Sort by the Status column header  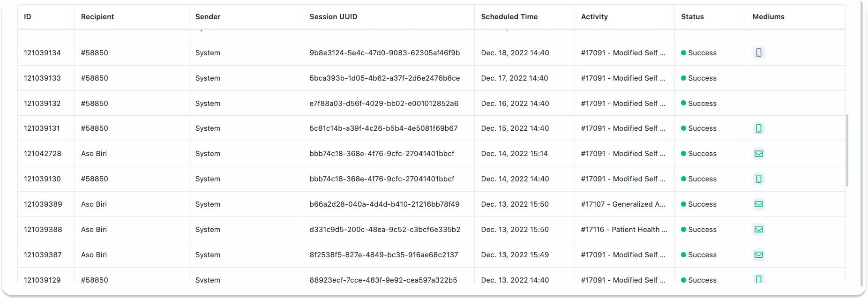click(692, 17)
